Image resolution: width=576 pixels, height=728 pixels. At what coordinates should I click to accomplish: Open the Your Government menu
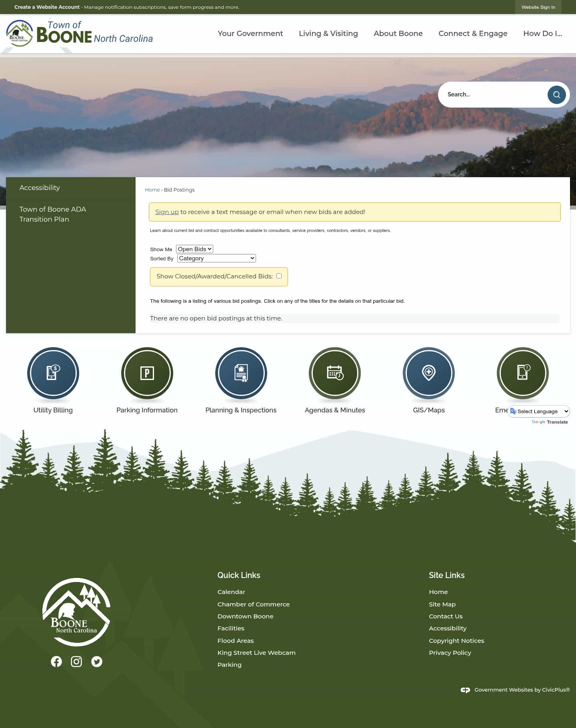pos(250,34)
